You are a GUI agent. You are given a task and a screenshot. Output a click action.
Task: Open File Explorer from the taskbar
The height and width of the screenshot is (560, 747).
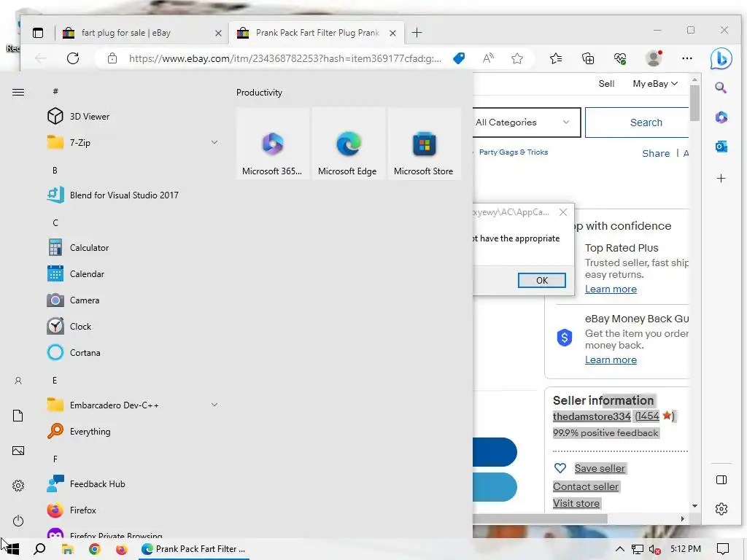click(67, 549)
